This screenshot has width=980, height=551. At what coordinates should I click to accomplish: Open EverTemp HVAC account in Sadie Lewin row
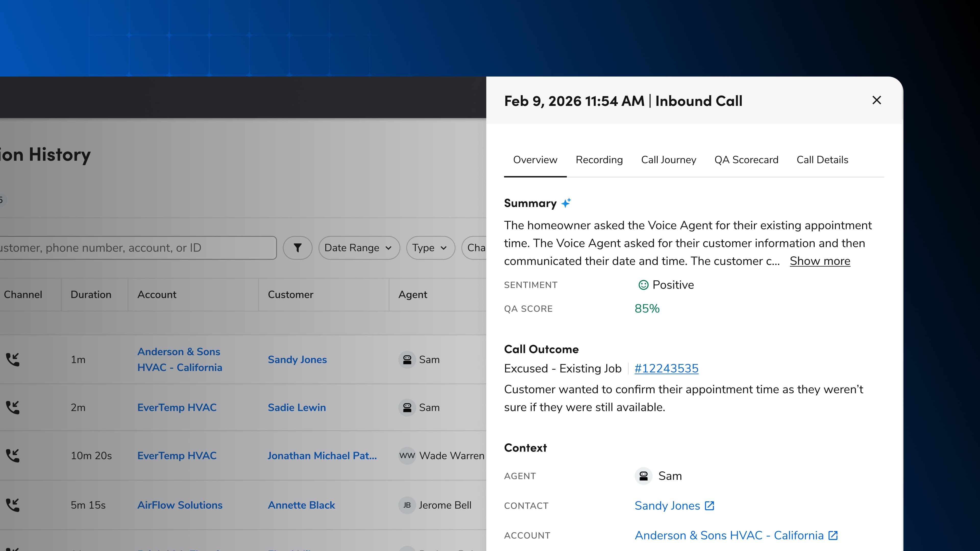pyautogui.click(x=177, y=407)
